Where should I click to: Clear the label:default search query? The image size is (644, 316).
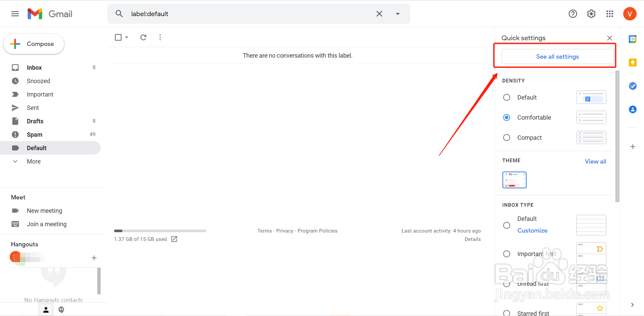click(x=379, y=14)
